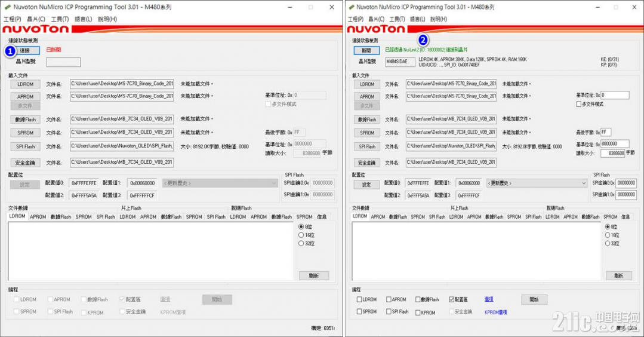Click LDROM load-file button in right window
This screenshot has width=644, height=337.
coord(367,84)
